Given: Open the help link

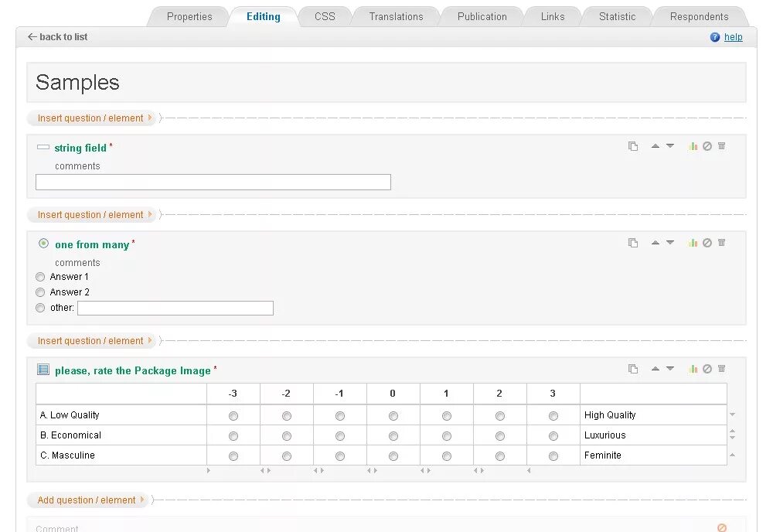Looking at the screenshot, I should pyautogui.click(x=733, y=37).
